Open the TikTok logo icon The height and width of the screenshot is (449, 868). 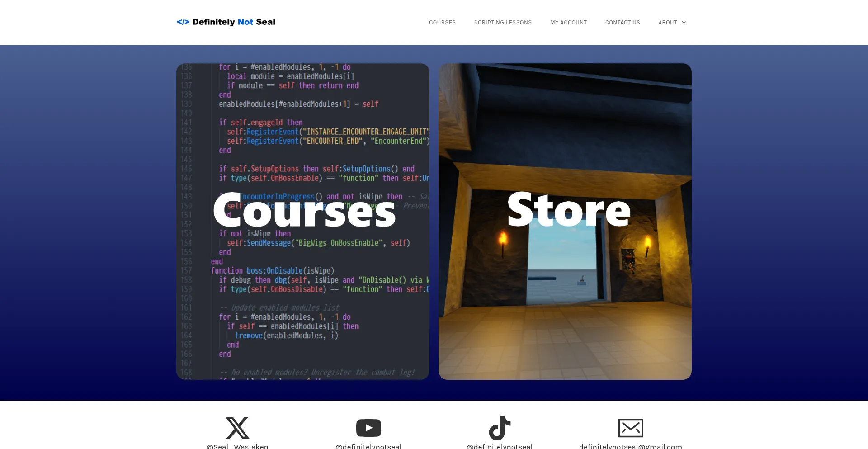tap(500, 428)
